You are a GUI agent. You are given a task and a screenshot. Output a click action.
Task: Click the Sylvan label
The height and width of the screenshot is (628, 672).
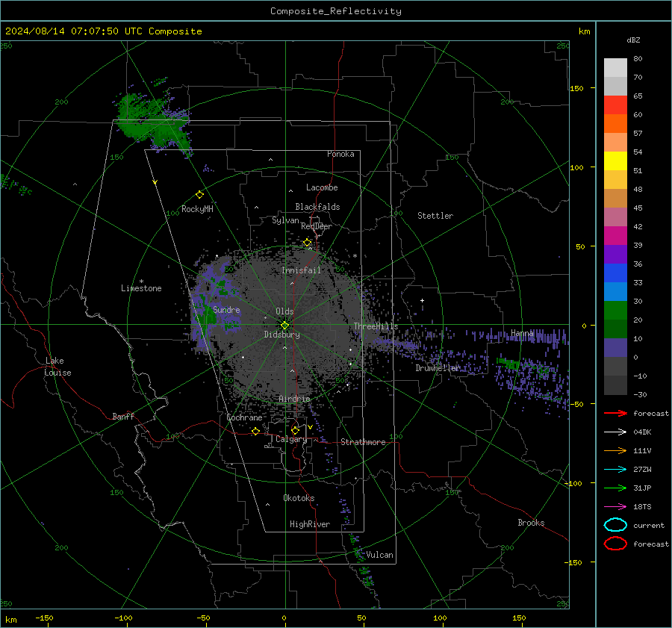(x=285, y=220)
